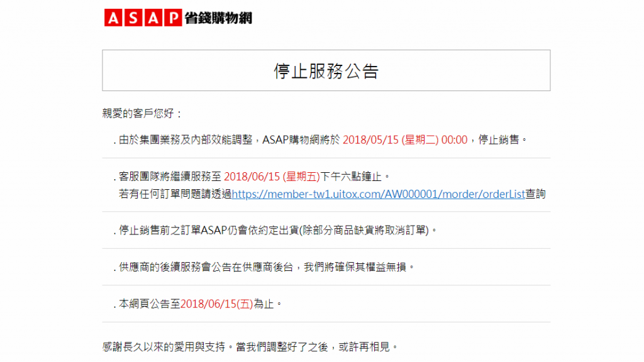The width and height of the screenshot is (644, 362).
Task: Click the word 查詢 after the link
Action: click(x=536, y=194)
